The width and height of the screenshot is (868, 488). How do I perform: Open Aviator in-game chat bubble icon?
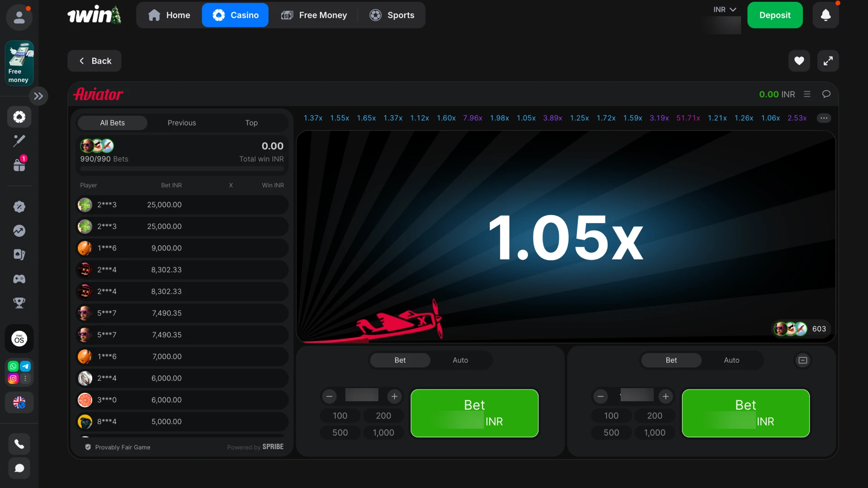coord(826,94)
